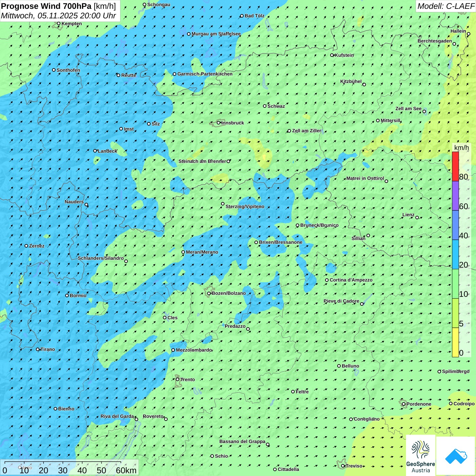Click the Kufstein location marker
Screen dimensions: 476x476
pyautogui.click(x=332, y=55)
